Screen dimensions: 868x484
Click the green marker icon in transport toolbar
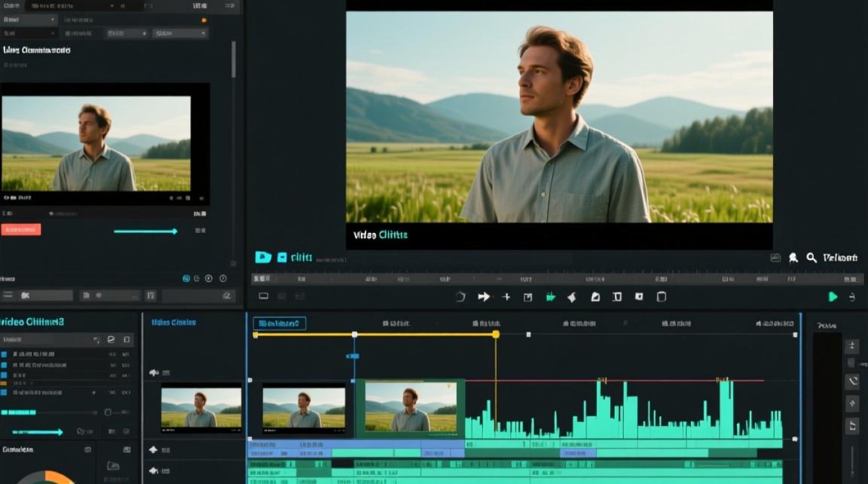[x=550, y=297]
